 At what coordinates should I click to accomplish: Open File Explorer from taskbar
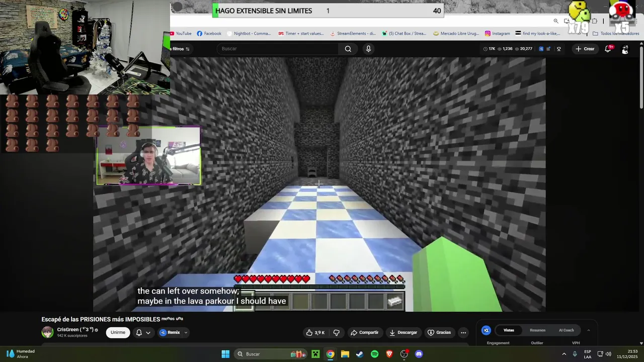click(x=345, y=354)
